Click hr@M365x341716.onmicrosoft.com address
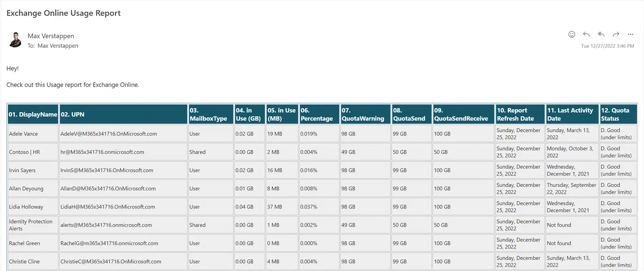Screen dimensions: 644x271 102,152
